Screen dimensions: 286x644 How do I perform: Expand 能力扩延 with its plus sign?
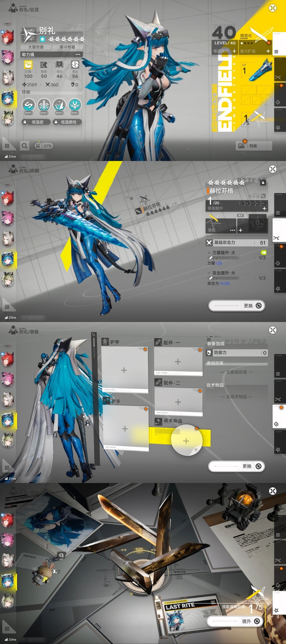click(x=268, y=51)
